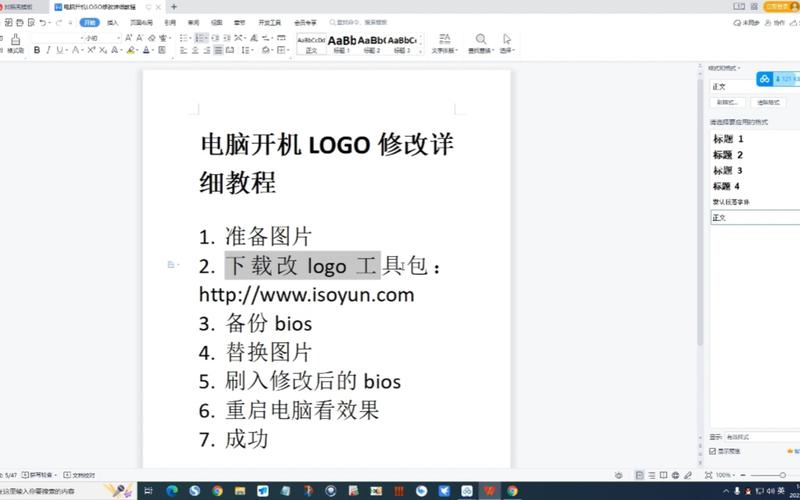Viewport: 800px width, 500px height.
Task: Align paragraph left icon
Action: (x=184, y=50)
